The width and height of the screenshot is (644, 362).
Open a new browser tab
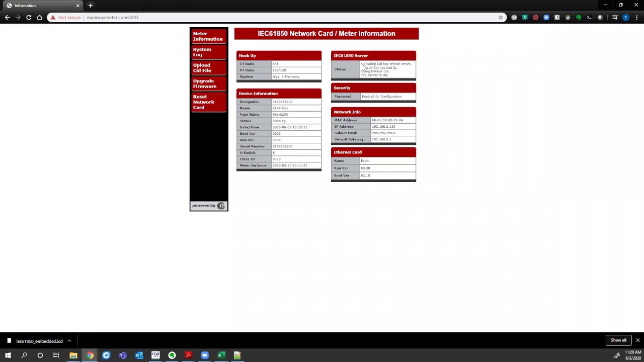(x=91, y=6)
